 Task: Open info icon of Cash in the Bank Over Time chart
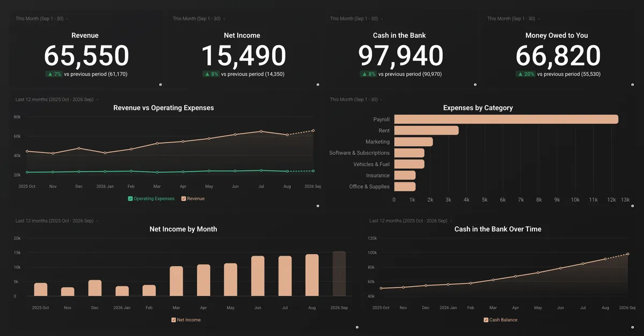pyautogui.click(x=632, y=327)
